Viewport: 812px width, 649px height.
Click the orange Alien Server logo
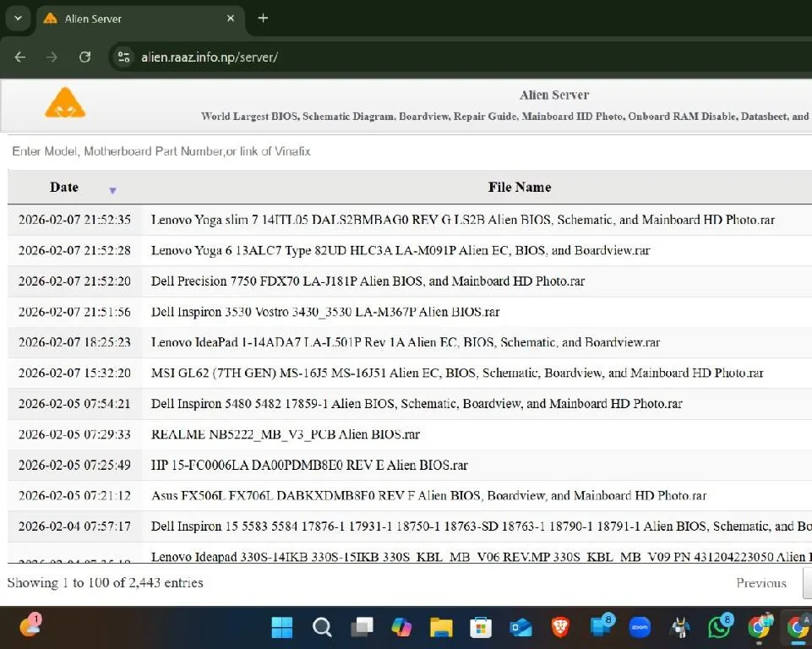pyautogui.click(x=65, y=103)
